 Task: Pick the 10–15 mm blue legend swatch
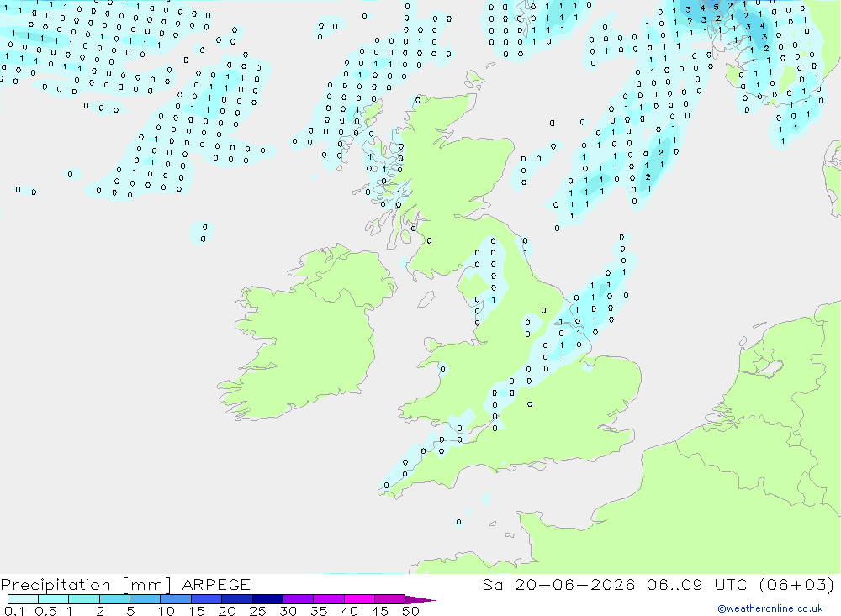tap(176, 599)
